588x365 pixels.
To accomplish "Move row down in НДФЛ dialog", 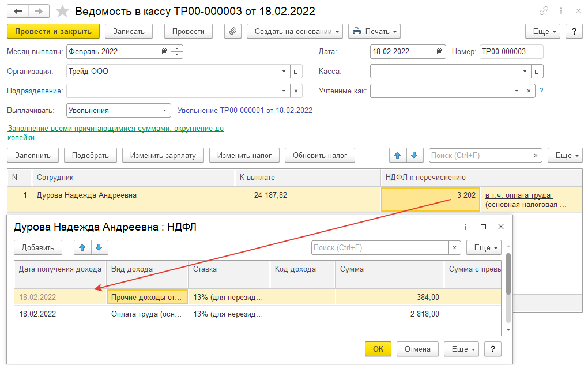I will tap(99, 247).
